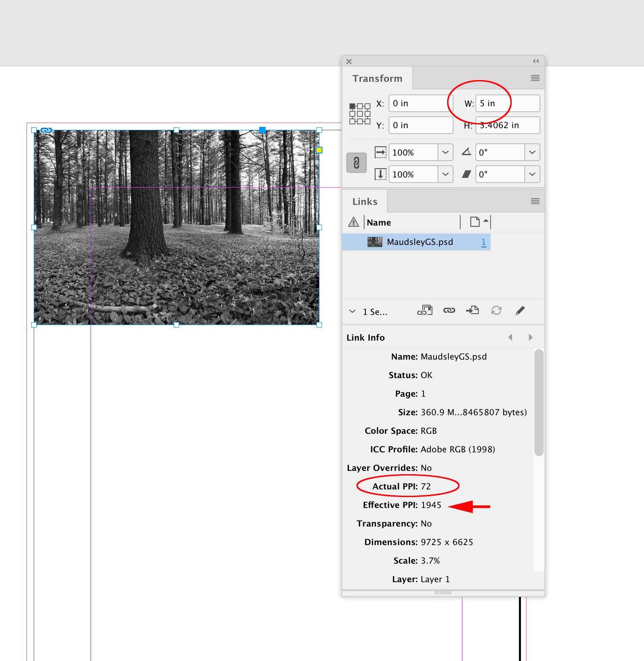Show next link info with right arrow
Image resolution: width=644 pixels, height=661 pixels.
[531, 337]
